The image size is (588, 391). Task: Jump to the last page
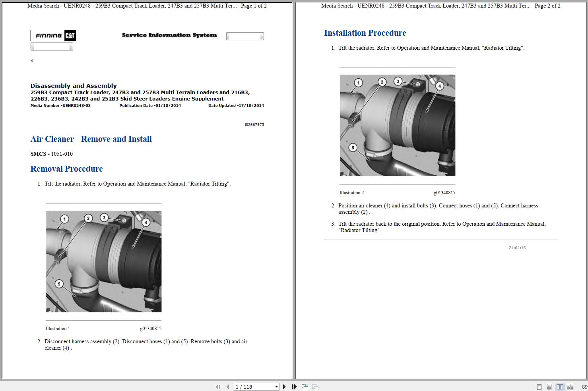coord(294,387)
